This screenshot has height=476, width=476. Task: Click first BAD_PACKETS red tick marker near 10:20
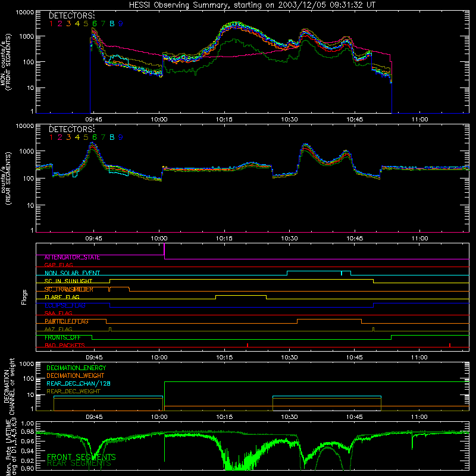248,345
